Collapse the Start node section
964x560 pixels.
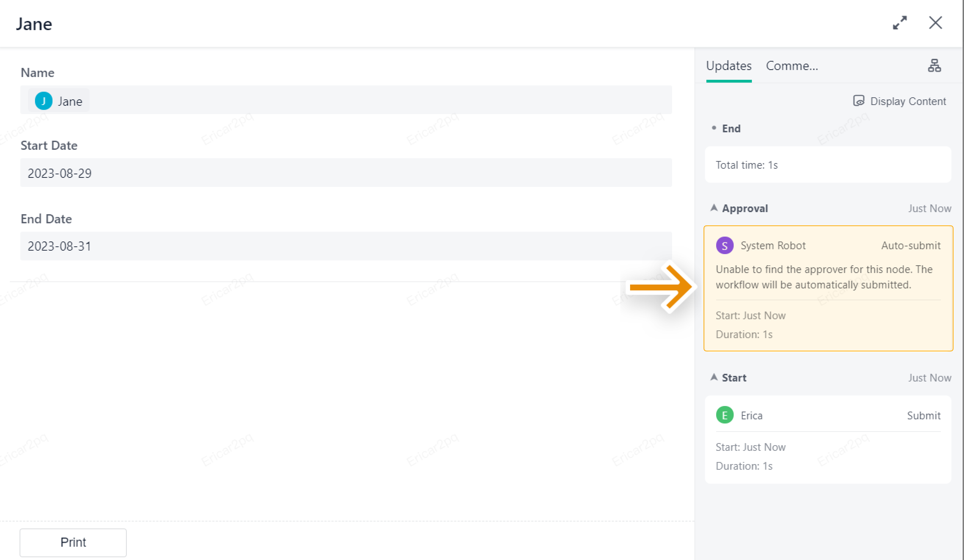(x=714, y=377)
